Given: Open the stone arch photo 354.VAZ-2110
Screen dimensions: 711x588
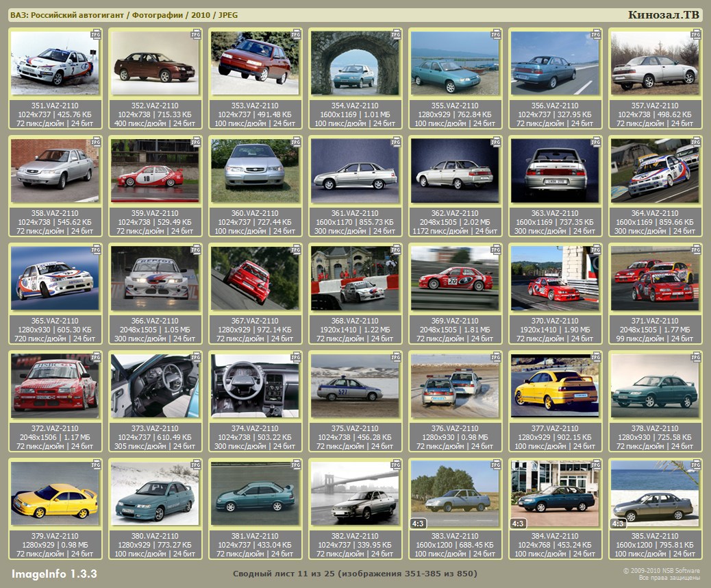Looking at the screenshot, I should click(355, 64).
